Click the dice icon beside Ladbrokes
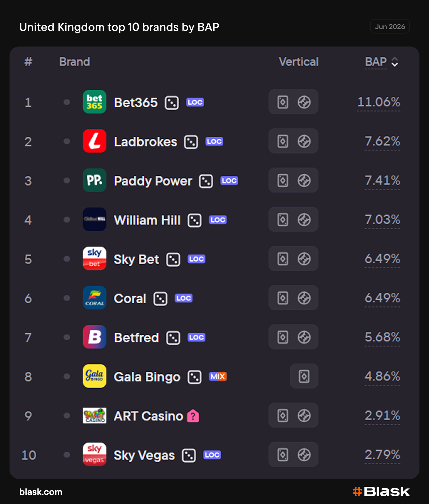The height and width of the screenshot is (504, 429). tap(191, 142)
